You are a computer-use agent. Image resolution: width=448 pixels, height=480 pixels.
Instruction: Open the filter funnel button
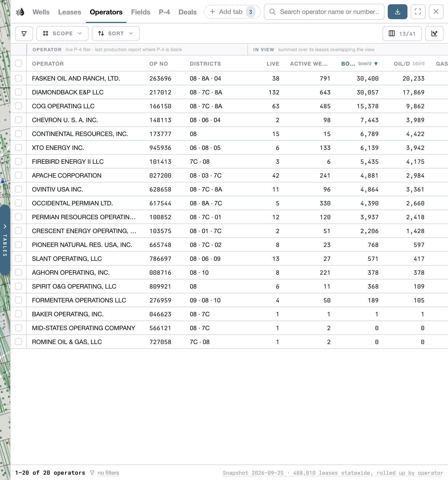(24, 34)
